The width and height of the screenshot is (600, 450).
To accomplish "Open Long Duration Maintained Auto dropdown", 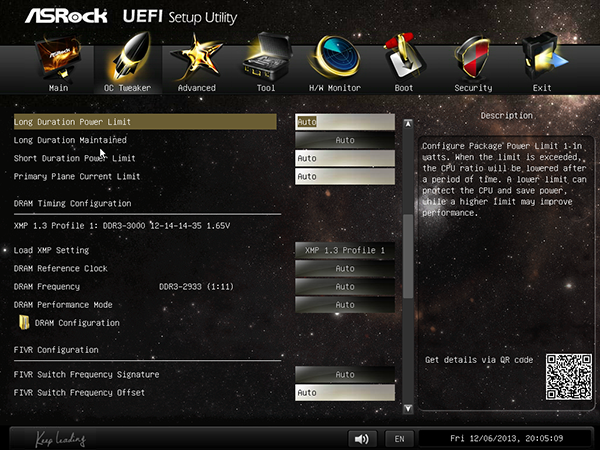I will [345, 140].
